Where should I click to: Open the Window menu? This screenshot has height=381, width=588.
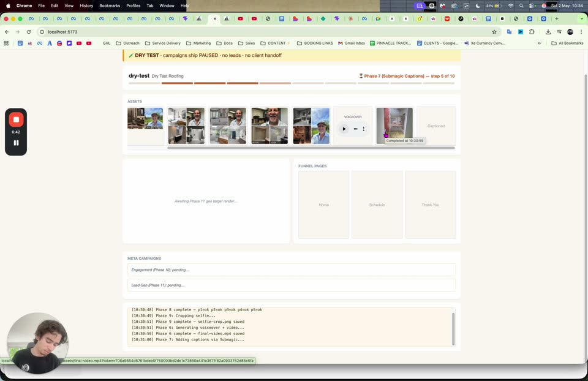(x=167, y=6)
